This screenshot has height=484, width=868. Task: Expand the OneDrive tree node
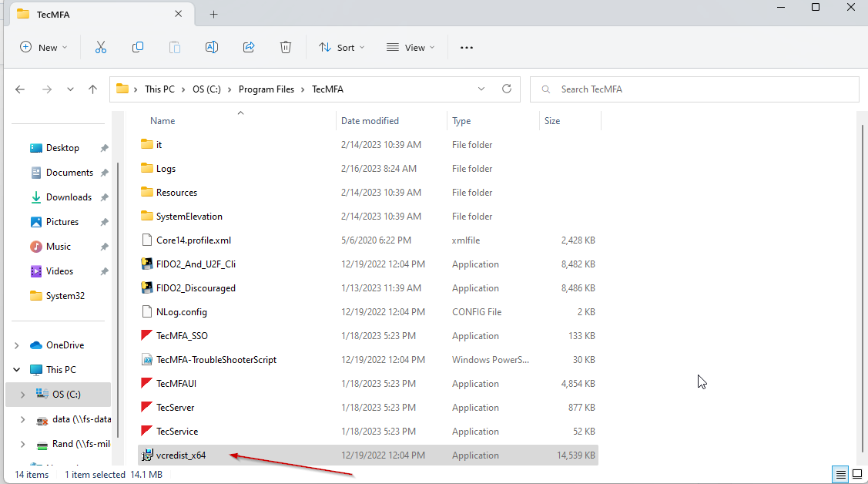coord(17,345)
